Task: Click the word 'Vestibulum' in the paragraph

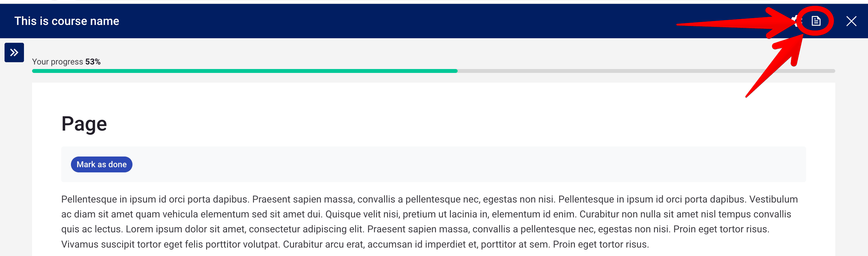Action: click(773, 199)
